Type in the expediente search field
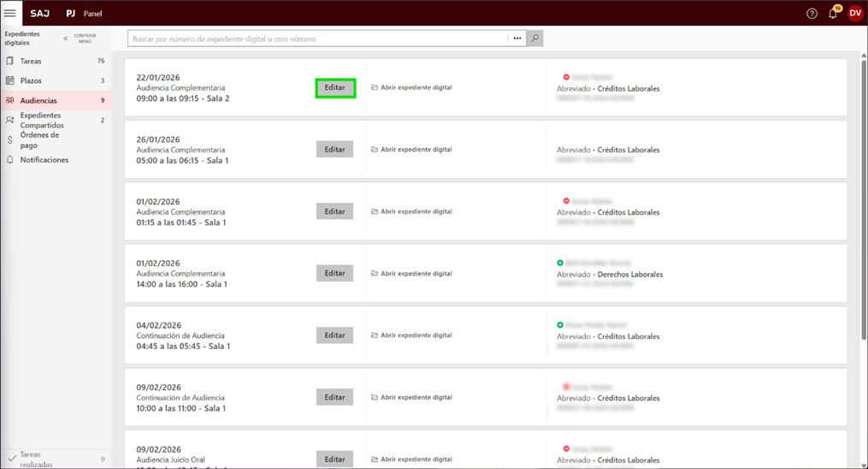868x469 pixels. 316,39
